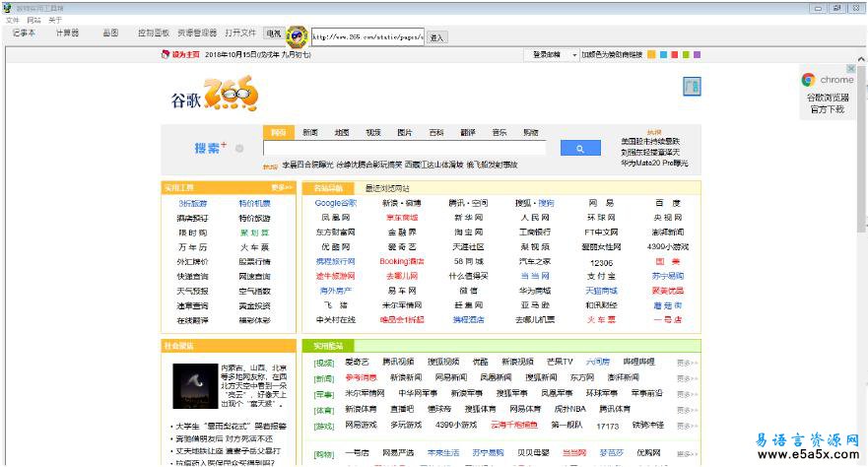Open the 火车票 tool link in 实用工具
Screen dimensions: 868x467
pos(254,247)
